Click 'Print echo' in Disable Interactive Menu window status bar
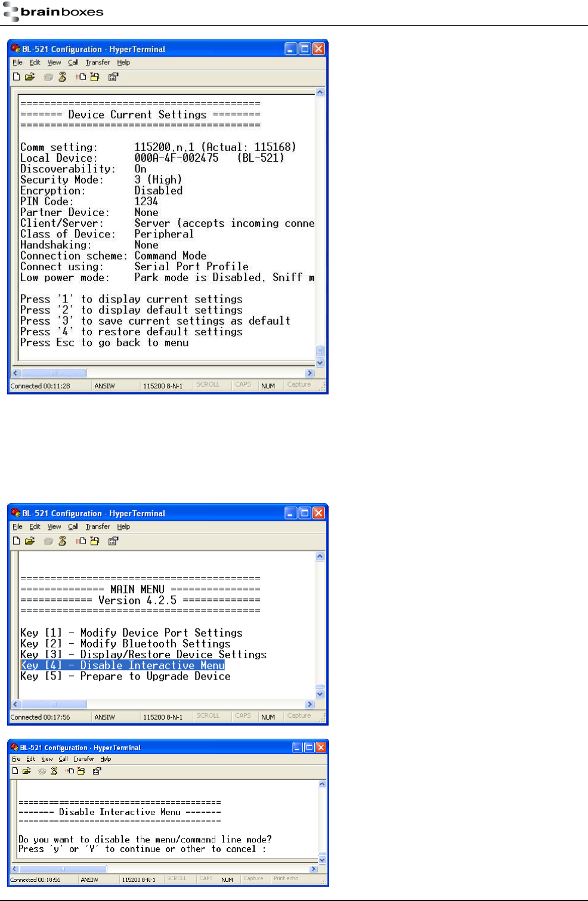Image resolution: width=588 pixels, height=901 pixels. tap(286, 878)
